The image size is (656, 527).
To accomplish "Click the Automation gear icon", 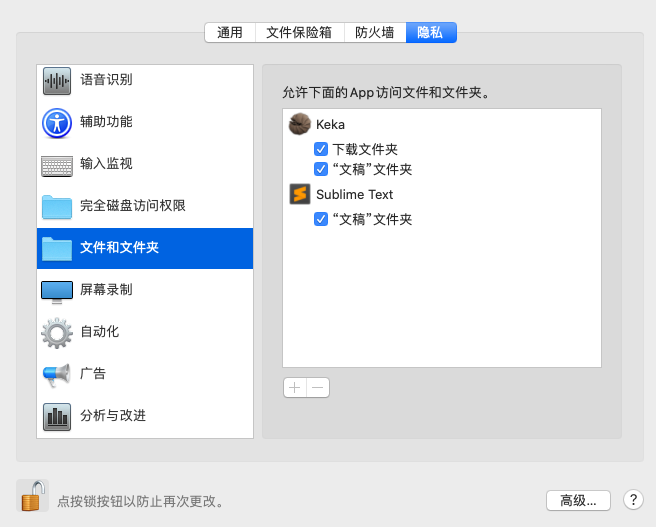I will pos(57,333).
